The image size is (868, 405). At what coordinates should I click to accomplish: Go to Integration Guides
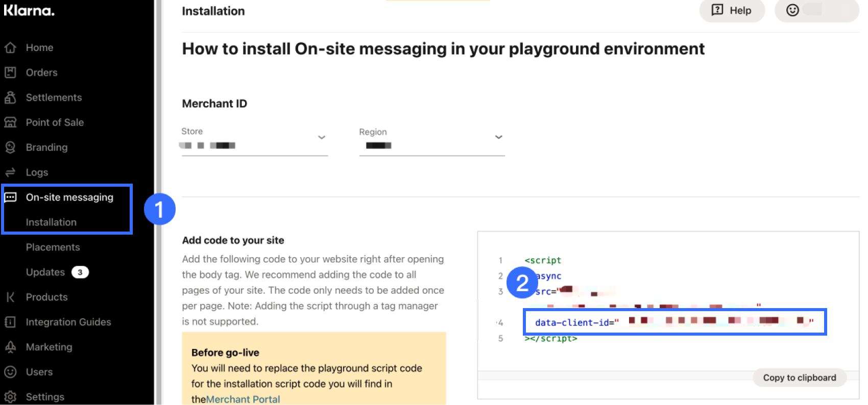[x=68, y=322]
